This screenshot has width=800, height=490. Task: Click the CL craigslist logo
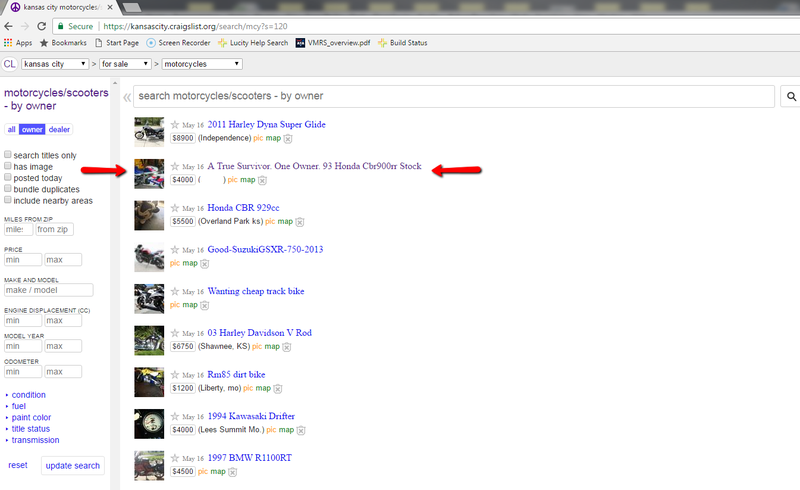click(10, 64)
